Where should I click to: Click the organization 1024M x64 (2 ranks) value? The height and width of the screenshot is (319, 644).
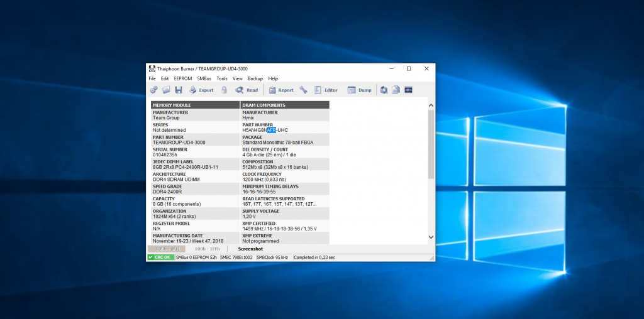175,217
